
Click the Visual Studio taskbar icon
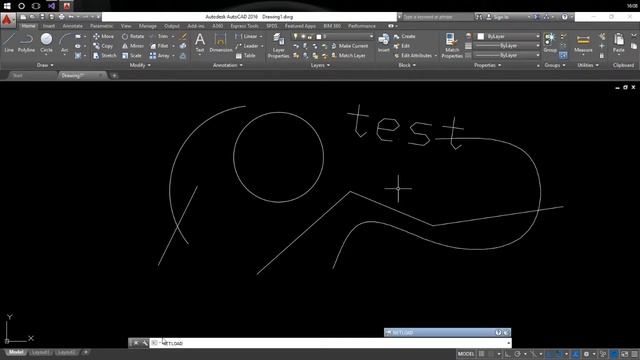pos(51,6)
